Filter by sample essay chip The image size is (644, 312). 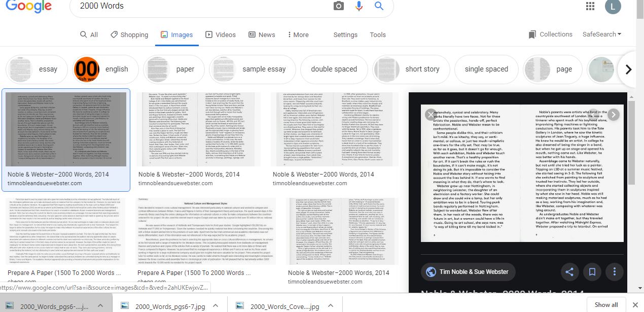tap(252, 70)
